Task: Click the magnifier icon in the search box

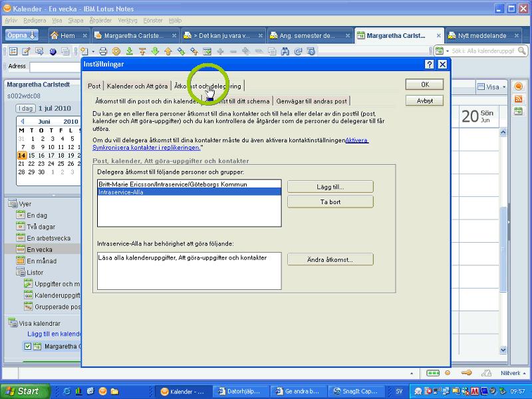Action: point(522,51)
